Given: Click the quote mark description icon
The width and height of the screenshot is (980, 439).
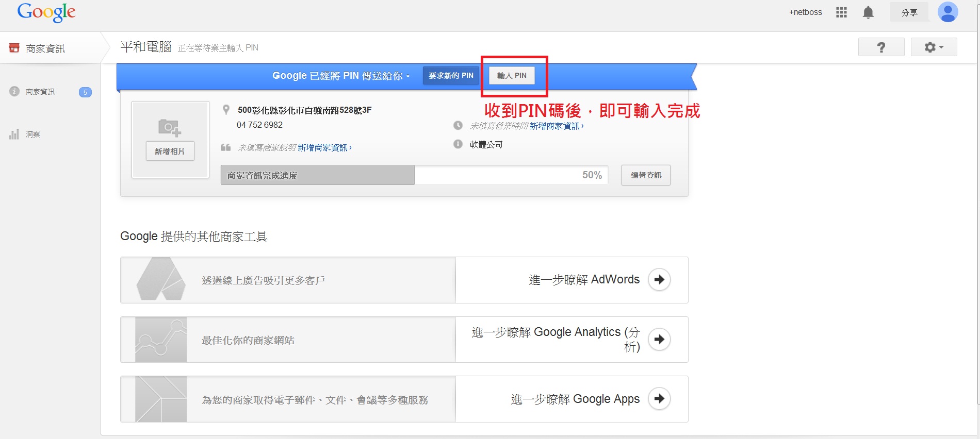Looking at the screenshot, I should [x=225, y=147].
